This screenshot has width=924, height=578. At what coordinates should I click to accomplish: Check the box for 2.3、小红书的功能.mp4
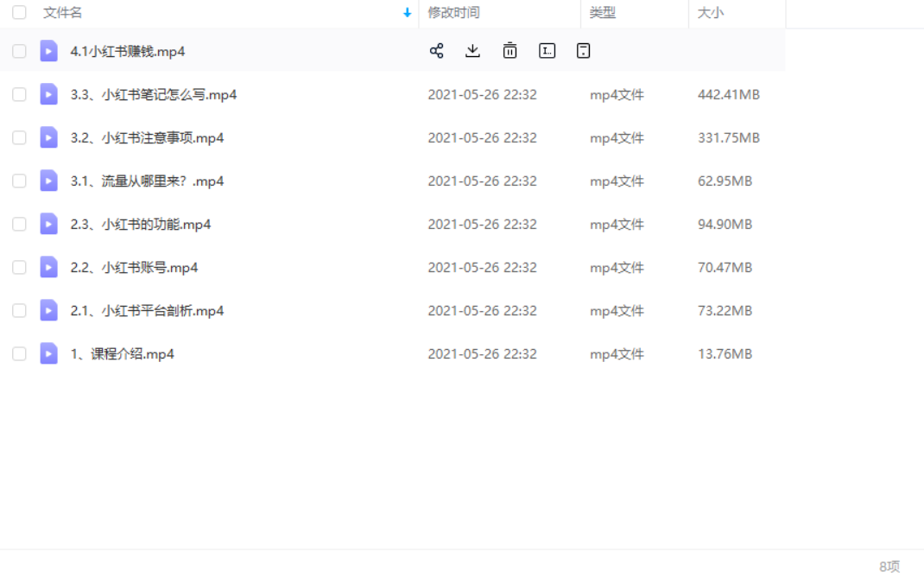coord(19,224)
